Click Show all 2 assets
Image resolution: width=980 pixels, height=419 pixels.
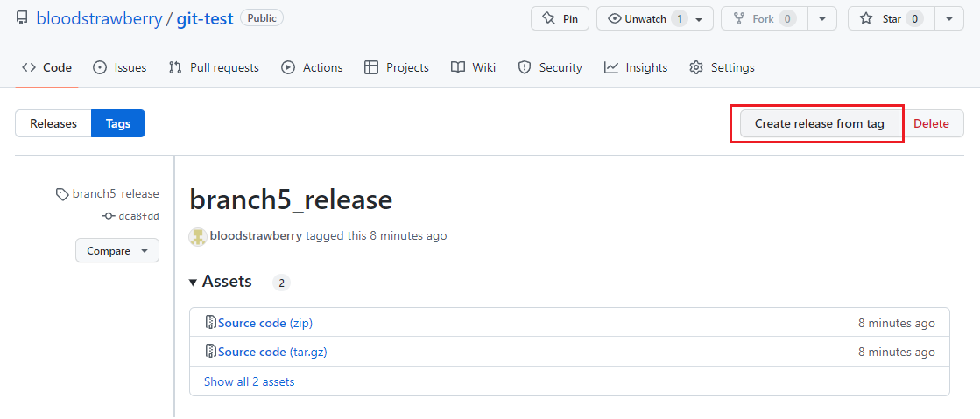coord(249,381)
